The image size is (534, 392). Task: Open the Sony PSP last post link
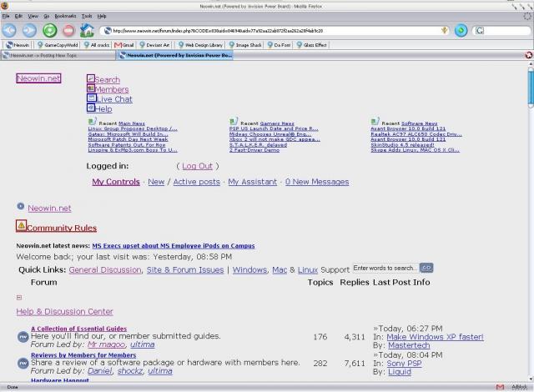[404, 363]
